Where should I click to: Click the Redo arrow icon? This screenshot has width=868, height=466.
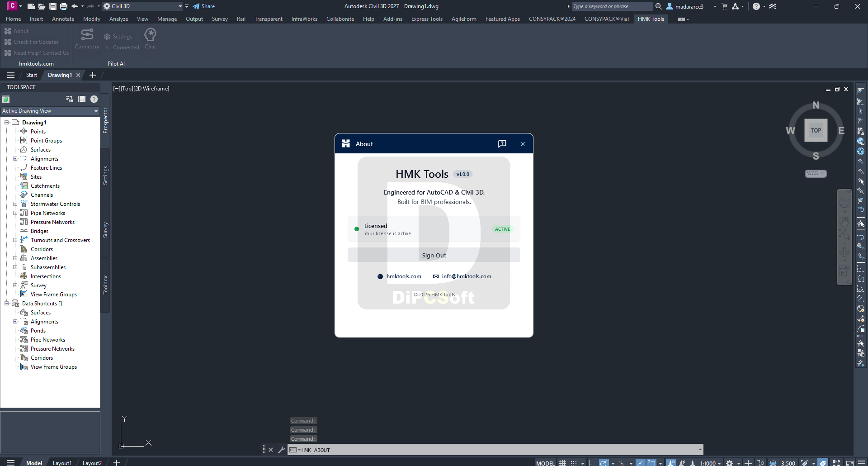90,6
